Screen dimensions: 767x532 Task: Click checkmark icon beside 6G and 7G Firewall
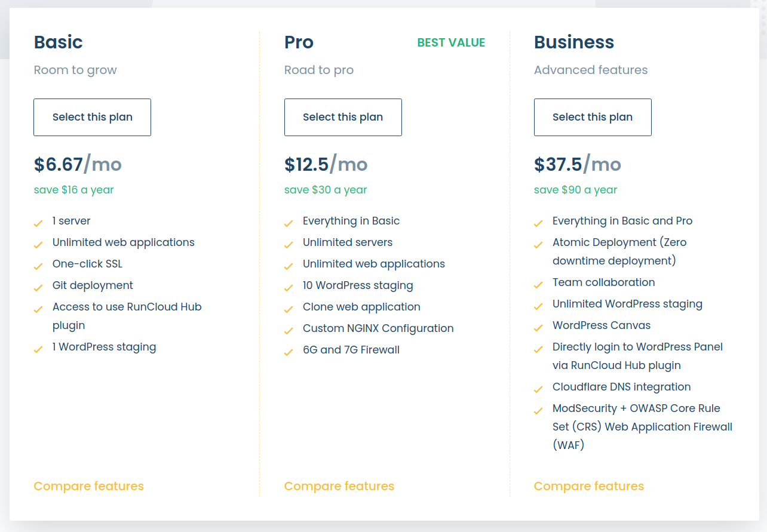pos(289,352)
